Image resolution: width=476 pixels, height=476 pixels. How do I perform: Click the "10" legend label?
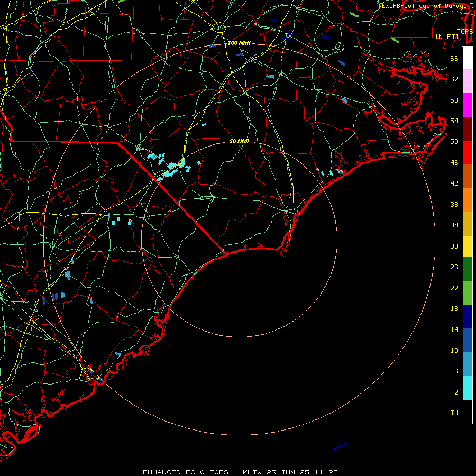(x=454, y=350)
